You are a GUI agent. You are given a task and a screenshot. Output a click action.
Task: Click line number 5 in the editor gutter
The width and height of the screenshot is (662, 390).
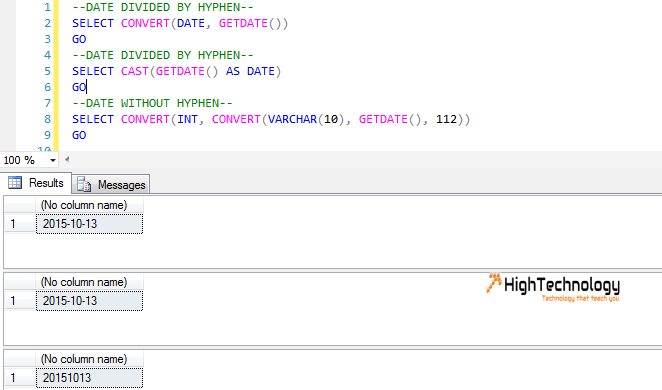coord(47,71)
